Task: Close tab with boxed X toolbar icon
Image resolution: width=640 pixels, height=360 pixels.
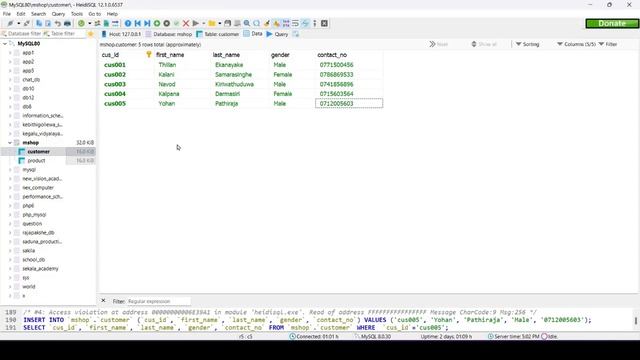Action: pyautogui.click(x=324, y=23)
